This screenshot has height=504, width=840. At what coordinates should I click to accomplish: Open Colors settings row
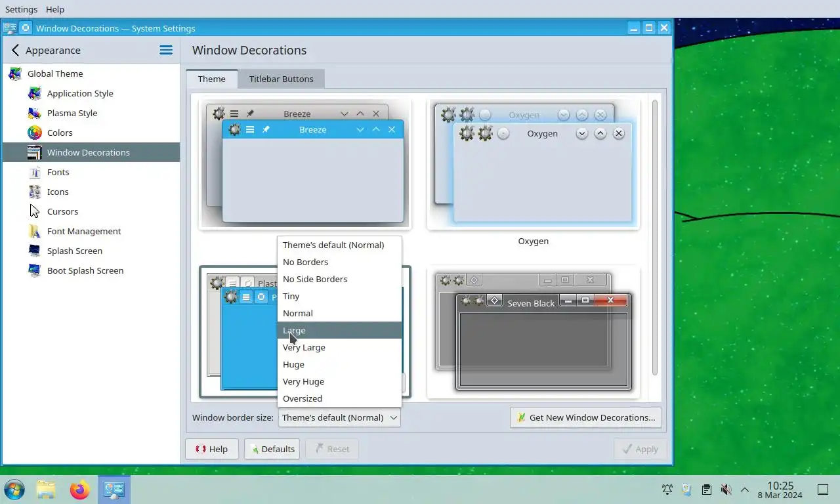coord(91,133)
